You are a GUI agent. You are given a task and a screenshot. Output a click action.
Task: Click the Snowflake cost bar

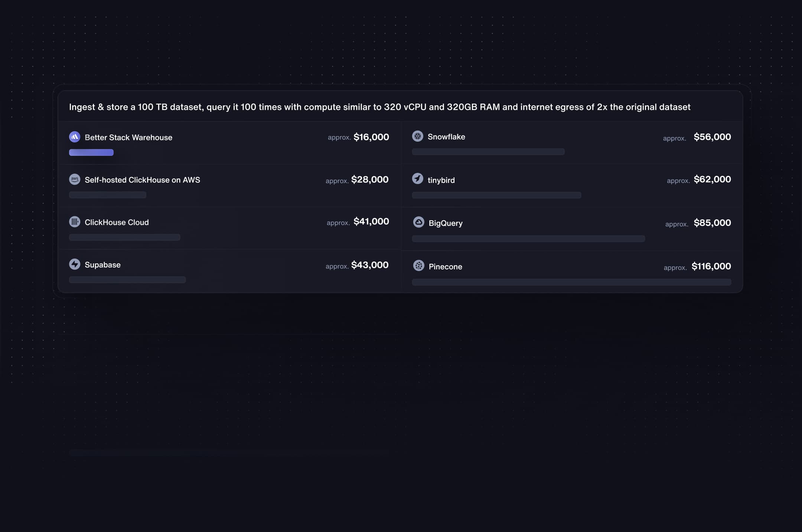click(488, 152)
